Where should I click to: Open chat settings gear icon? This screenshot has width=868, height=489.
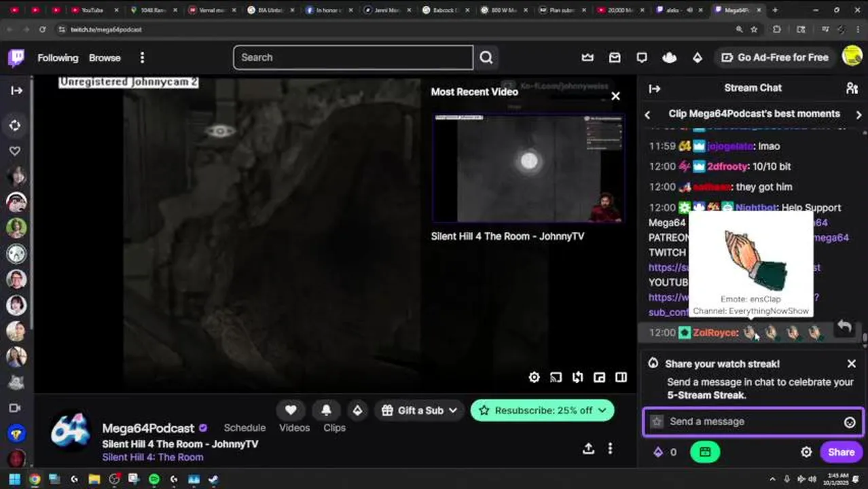pyautogui.click(x=806, y=452)
